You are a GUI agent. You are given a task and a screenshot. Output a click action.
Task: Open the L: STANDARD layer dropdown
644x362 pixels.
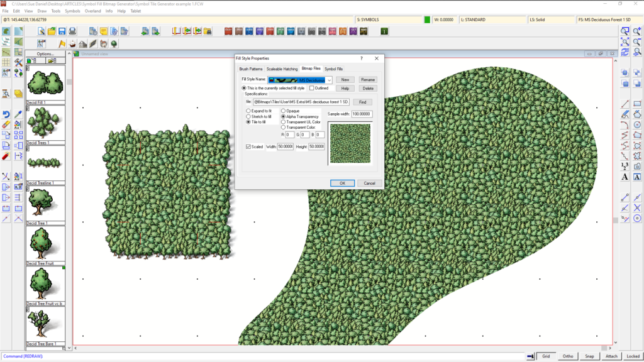[491, 19]
